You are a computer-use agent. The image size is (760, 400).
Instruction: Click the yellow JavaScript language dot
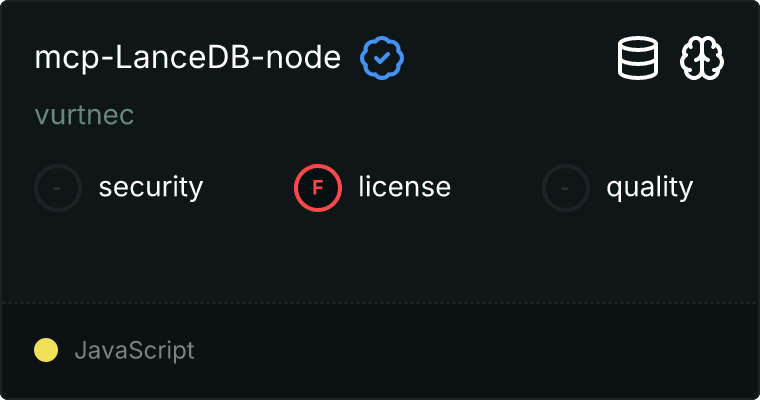46,350
